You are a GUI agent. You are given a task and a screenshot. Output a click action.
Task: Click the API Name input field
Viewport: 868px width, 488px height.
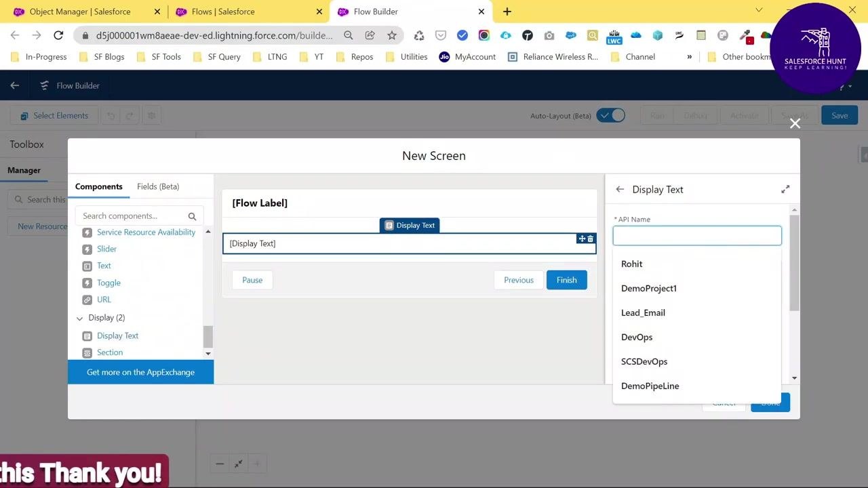point(697,236)
